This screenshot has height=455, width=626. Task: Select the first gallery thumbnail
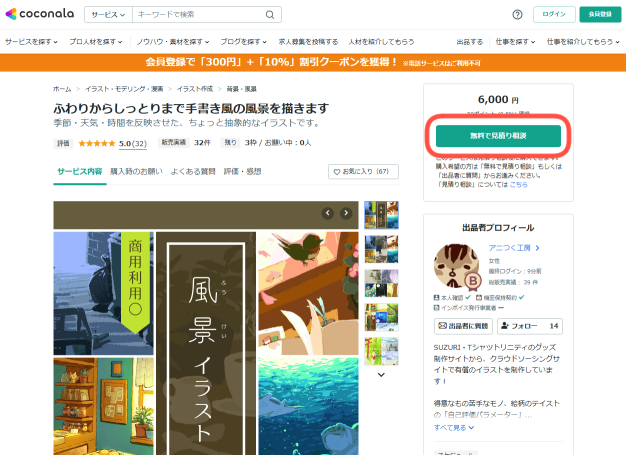point(381,215)
